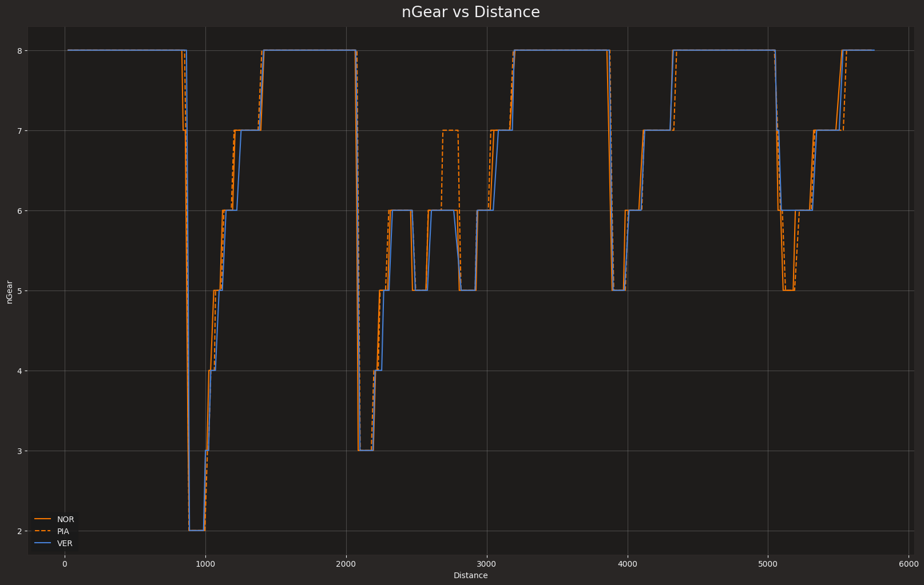Click the blue VER legend line
Viewport: 924px width, 585px height.
click(43, 543)
